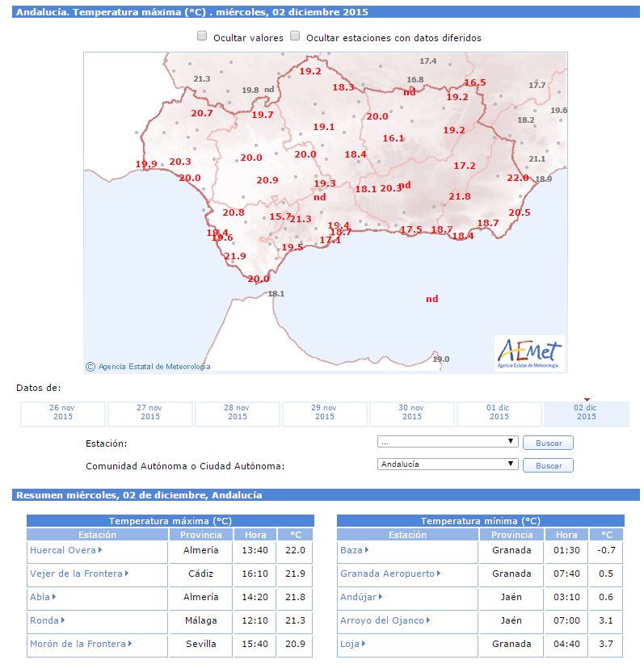644x664 pixels.
Task: Click the arrow icon beside Vejer de la Frontera
Action: tap(127, 574)
